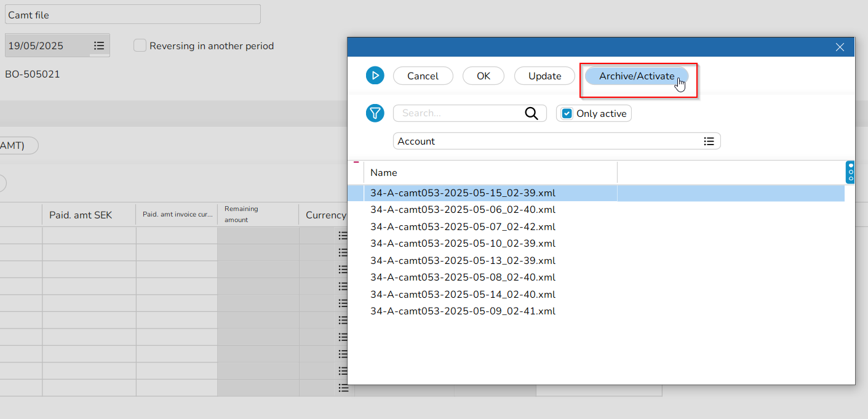Uncheck the Only active checkbox
868x419 pixels.
(567, 113)
